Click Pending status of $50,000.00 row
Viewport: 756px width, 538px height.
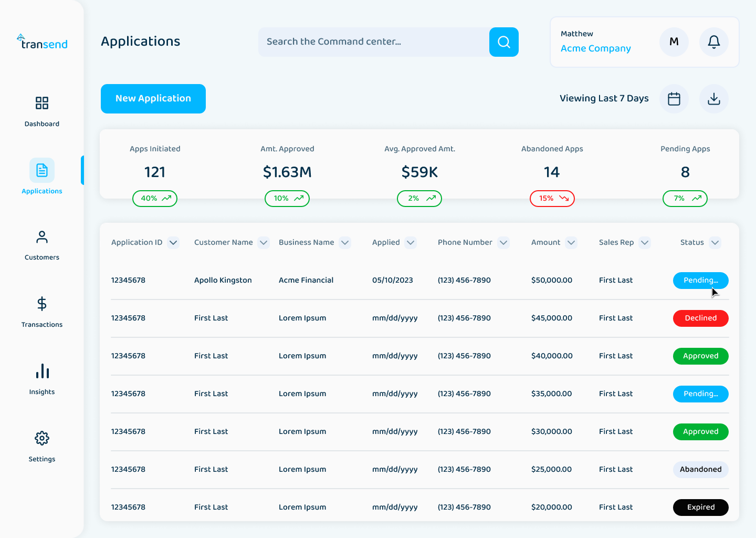point(701,281)
